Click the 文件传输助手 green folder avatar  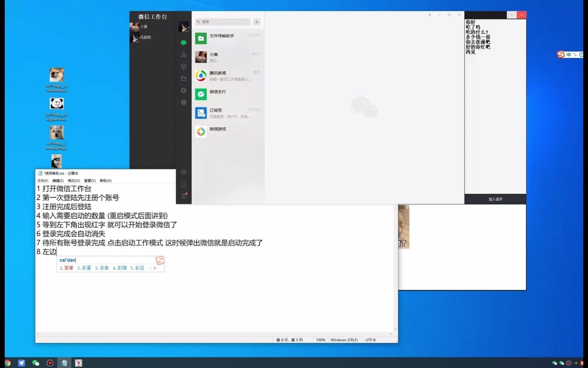(201, 38)
